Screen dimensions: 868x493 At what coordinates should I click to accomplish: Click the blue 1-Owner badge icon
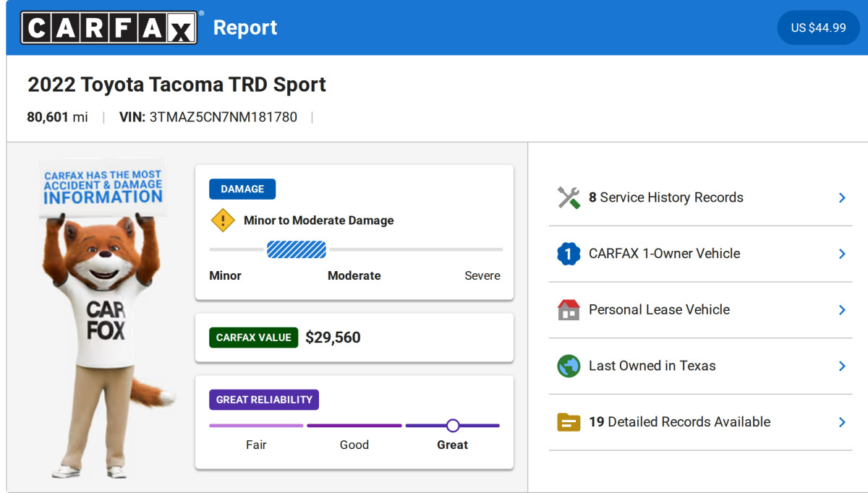click(x=569, y=254)
